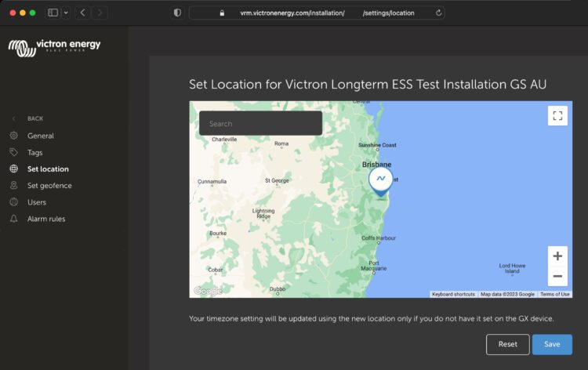Open the Tags settings page
The image size is (588, 370).
tap(34, 153)
